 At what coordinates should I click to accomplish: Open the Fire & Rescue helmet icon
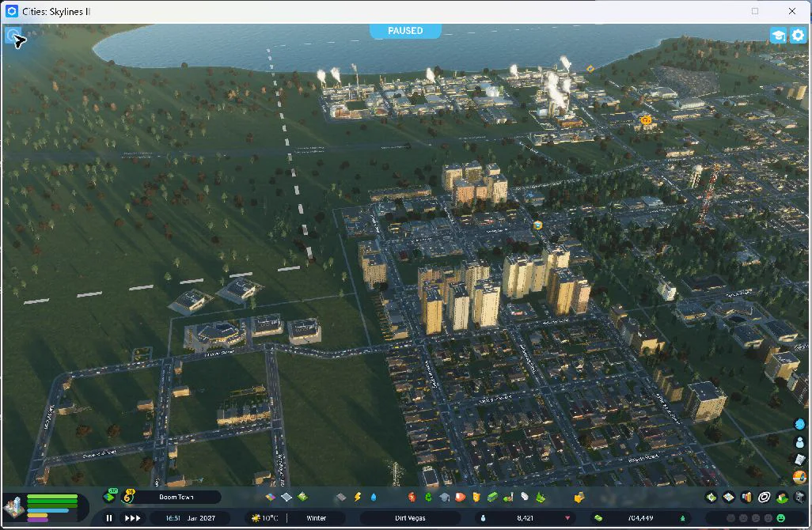(460, 497)
